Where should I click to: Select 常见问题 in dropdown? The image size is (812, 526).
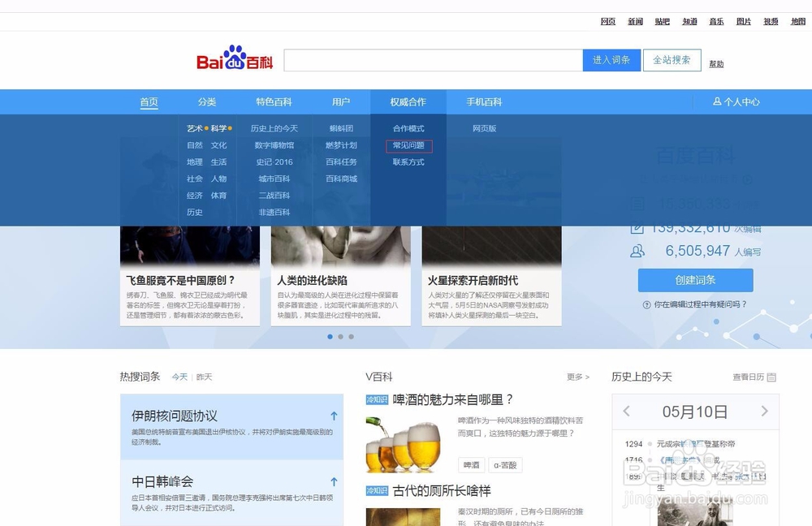coord(408,145)
